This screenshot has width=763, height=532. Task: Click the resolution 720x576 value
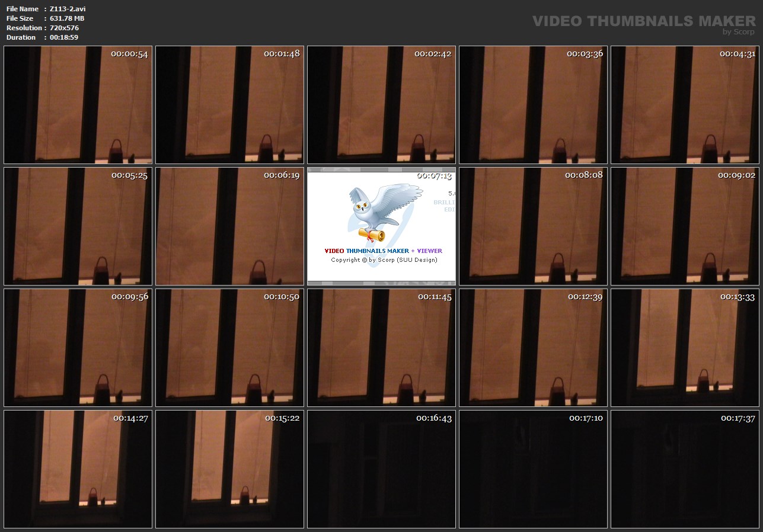tap(64, 28)
